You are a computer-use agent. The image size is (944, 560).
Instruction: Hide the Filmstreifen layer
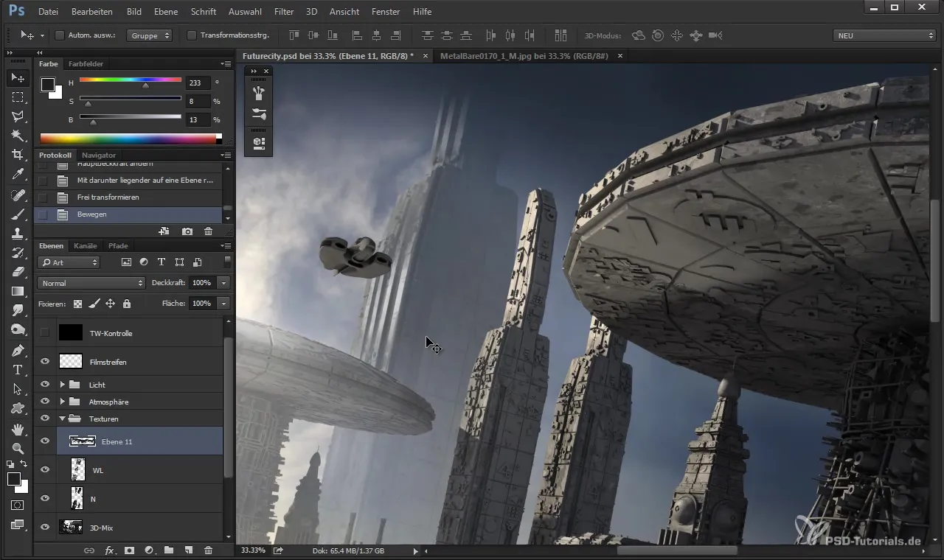pos(44,362)
